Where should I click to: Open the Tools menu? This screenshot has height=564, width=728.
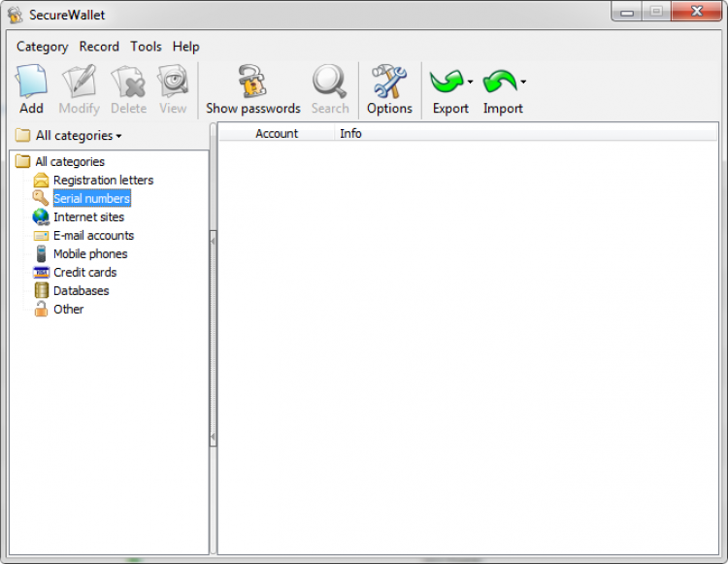(146, 47)
